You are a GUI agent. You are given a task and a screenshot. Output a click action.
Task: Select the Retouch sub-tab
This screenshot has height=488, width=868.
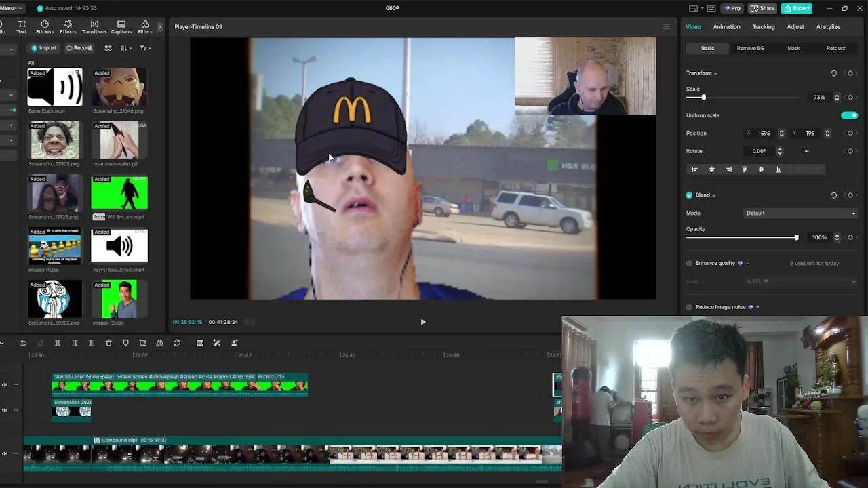pos(836,49)
